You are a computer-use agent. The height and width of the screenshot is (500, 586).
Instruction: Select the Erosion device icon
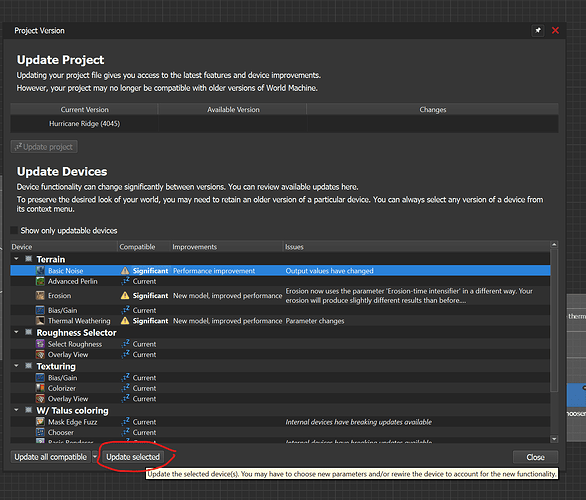(x=40, y=296)
